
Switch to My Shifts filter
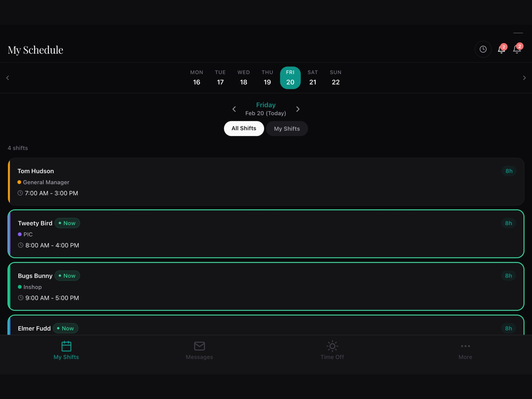287,129
